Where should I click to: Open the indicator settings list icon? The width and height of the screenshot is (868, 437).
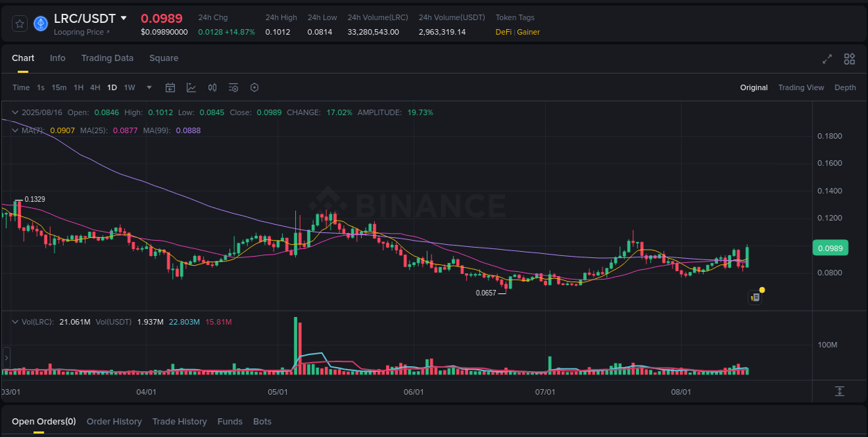[x=233, y=87]
